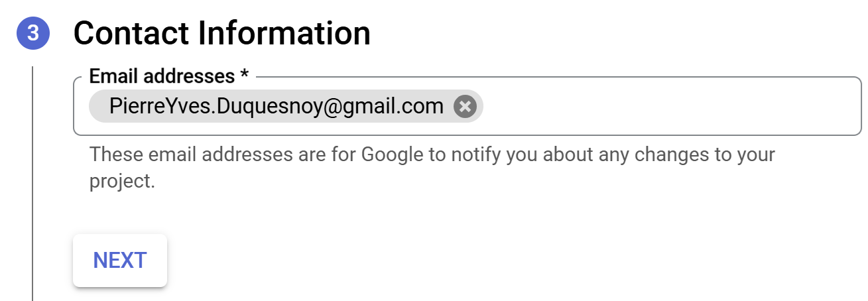Focus the Email addresses input field
Viewport: 868px width, 301px height.
[x=663, y=106]
